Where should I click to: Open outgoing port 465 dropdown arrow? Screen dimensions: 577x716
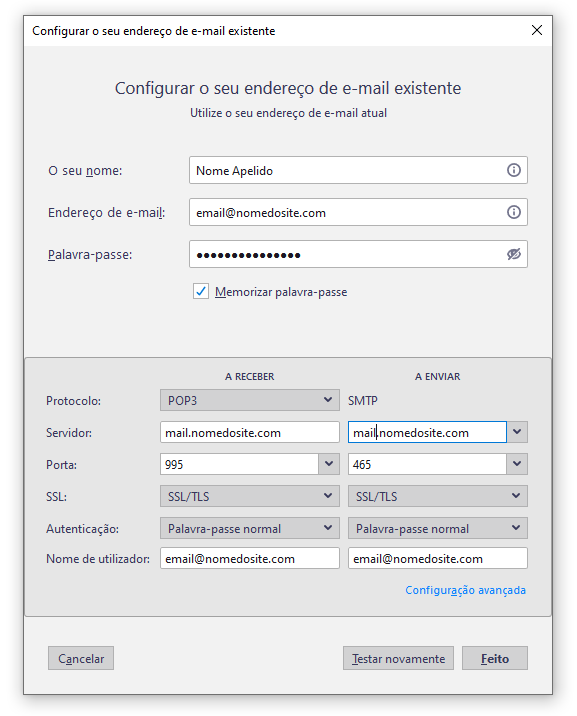tap(517, 464)
